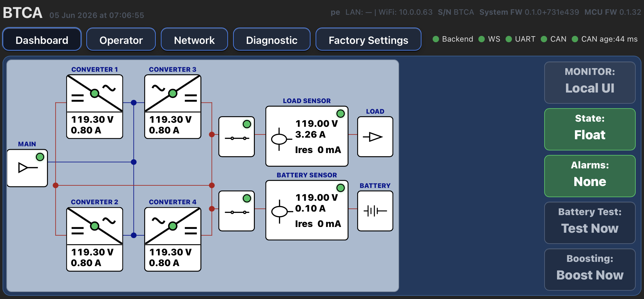Click Battery Sensor Ires 0 mA value
The height and width of the screenshot is (299, 644).
pos(318,224)
